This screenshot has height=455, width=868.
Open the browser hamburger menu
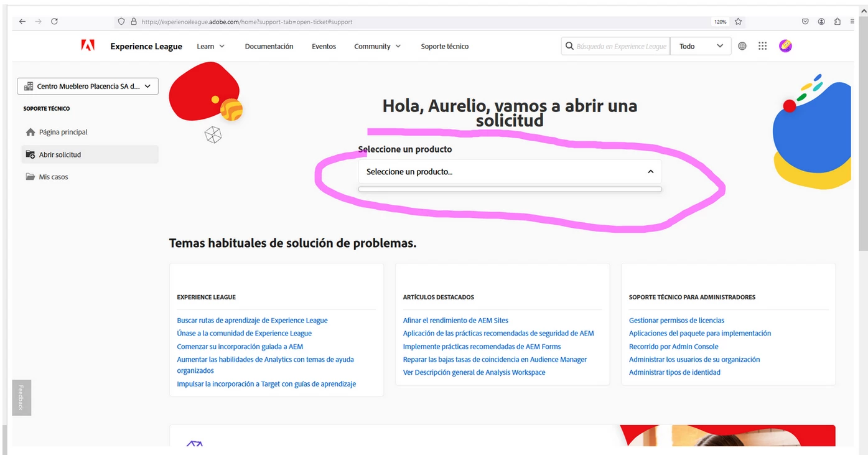point(852,21)
